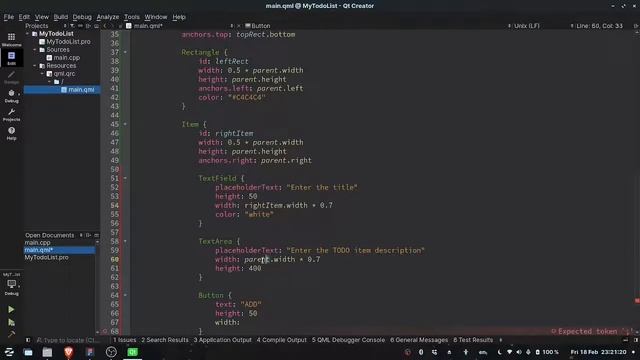This screenshot has height=360, width=640.
Task: Go back in editor navigation history
Action: click(105, 26)
